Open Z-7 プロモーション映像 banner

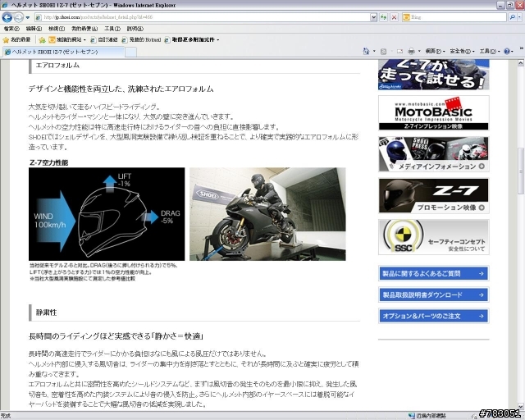[x=434, y=195]
